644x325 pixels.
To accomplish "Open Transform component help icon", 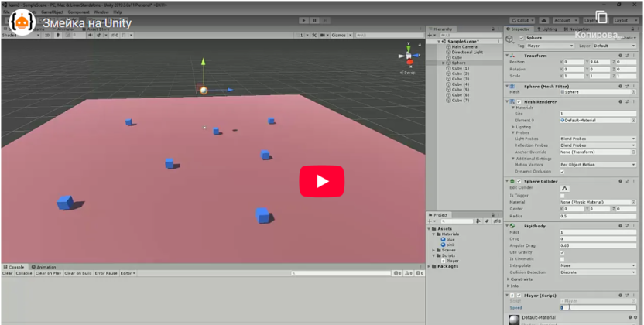I will [x=620, y=56].
